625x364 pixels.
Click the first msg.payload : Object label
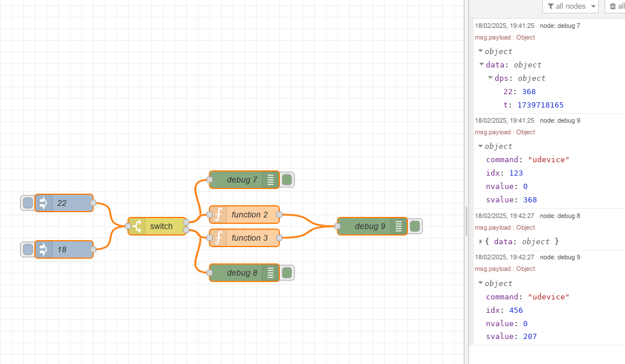tap(505, 37)
